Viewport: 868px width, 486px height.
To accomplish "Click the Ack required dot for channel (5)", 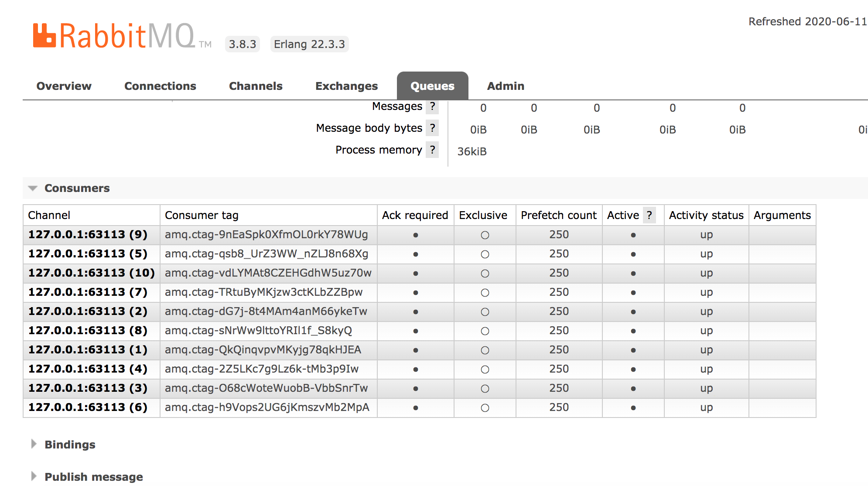I will point(416,254).
